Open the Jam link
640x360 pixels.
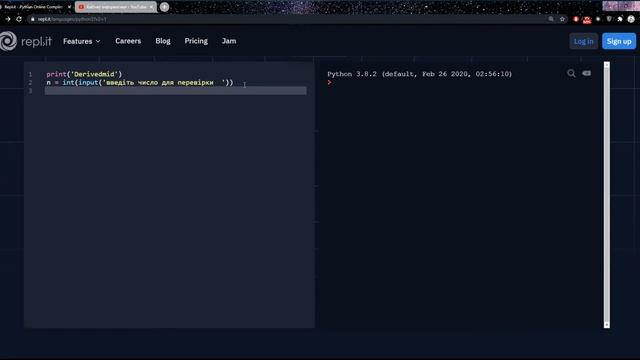click(229, 41)
